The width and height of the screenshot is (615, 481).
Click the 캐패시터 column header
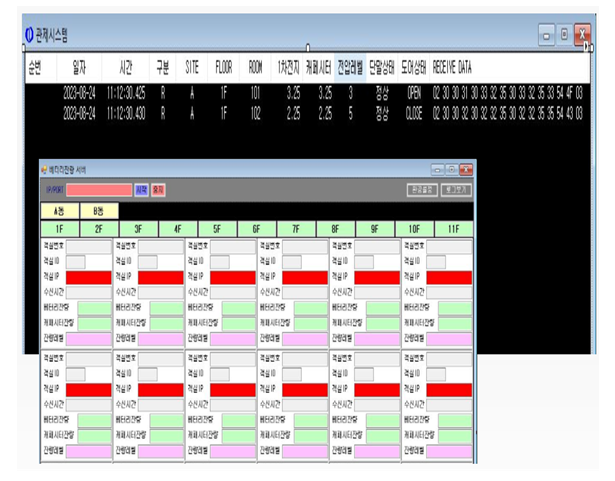(319, 68)
